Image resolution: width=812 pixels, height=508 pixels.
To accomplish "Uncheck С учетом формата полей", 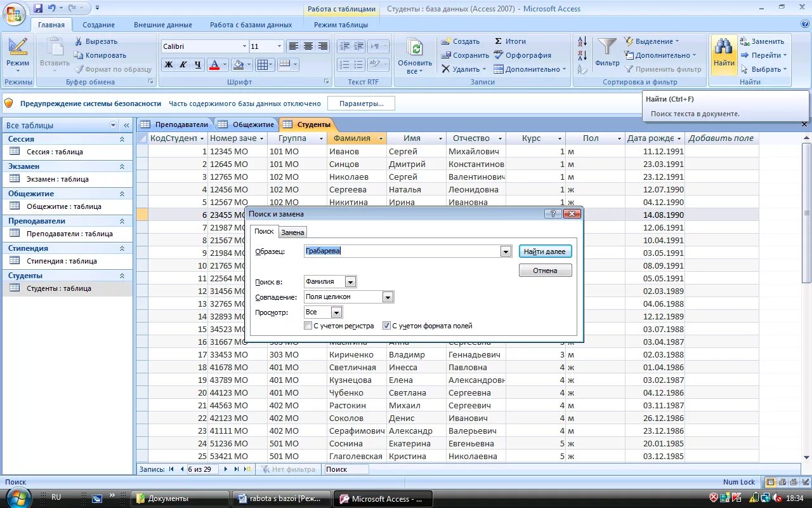I will click(x=386, y=326).
